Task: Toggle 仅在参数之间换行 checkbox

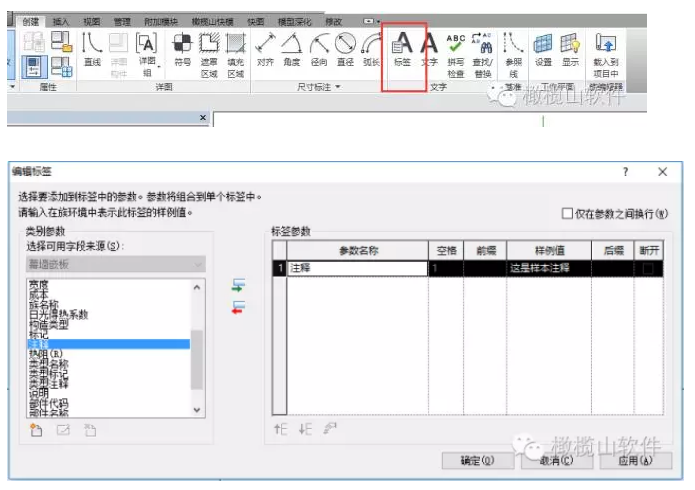Action: pos(567,214)
